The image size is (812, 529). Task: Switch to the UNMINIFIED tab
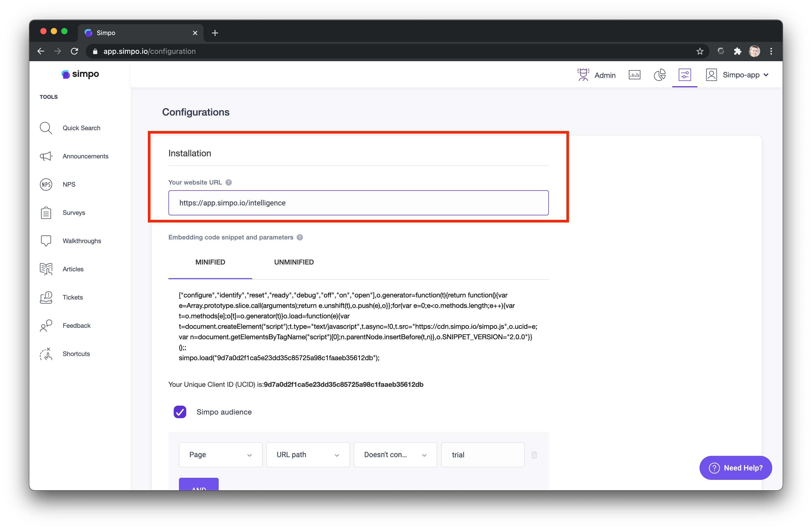[x=294, y=262]
